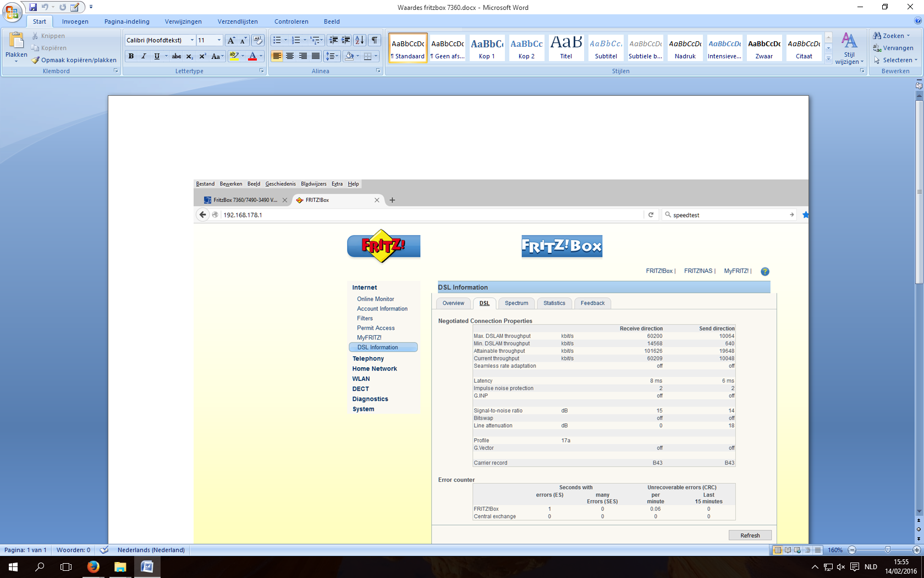924x578 pixels.
Task: Click the Show paragraph marks icon
Action: point(375,40)
